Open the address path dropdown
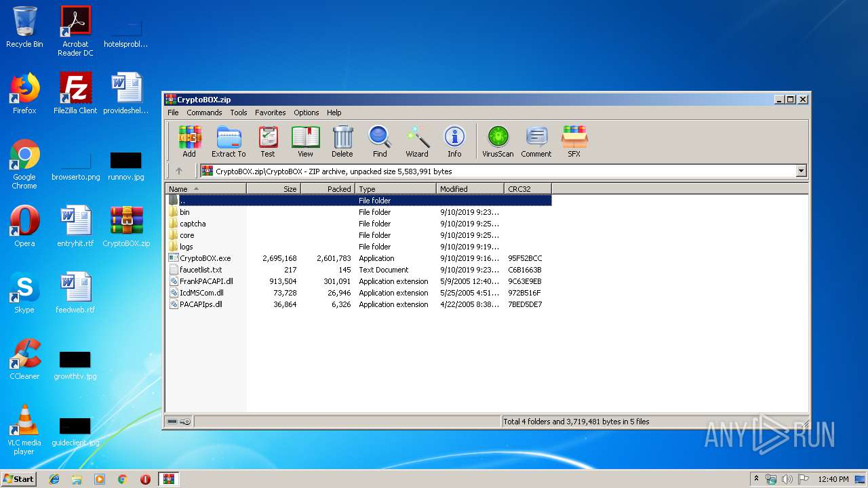 pos(802,171)
